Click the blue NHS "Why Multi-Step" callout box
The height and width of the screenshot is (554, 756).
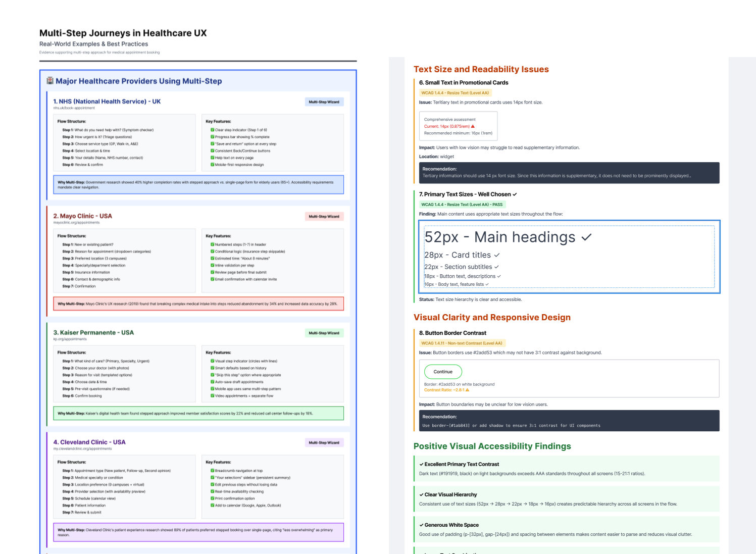click(198, 185)
